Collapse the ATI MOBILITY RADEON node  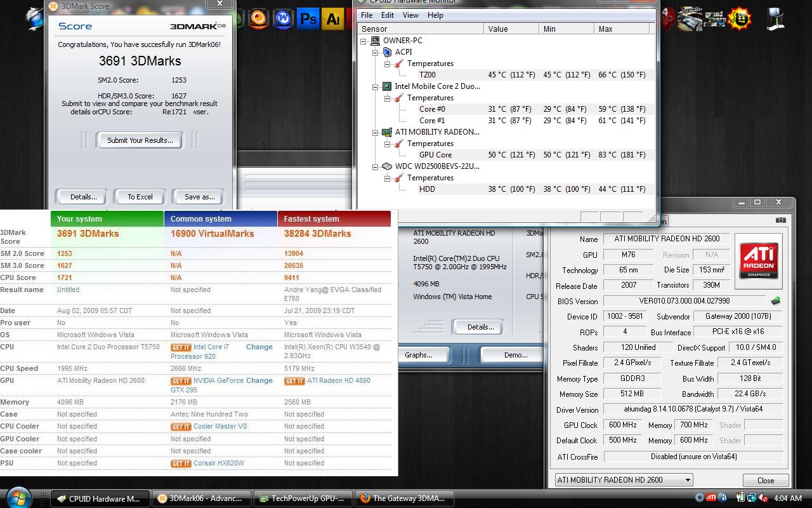(x=376, y=133)
